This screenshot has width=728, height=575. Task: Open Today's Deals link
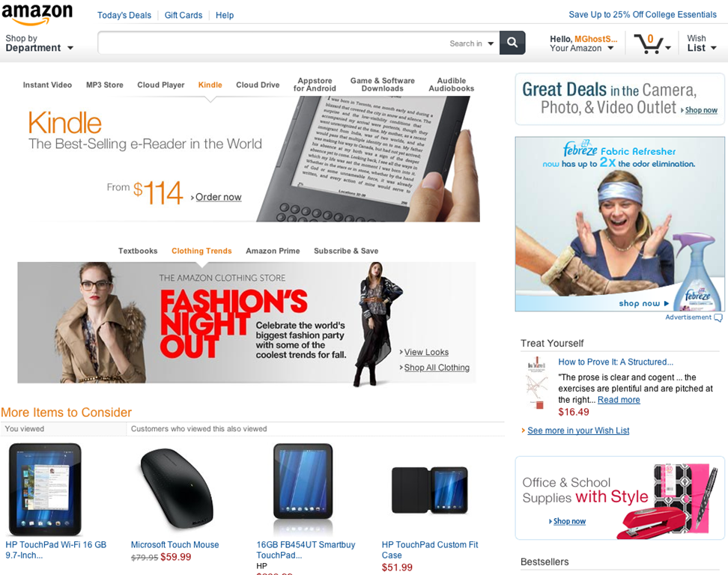click(x=124, y=15)
